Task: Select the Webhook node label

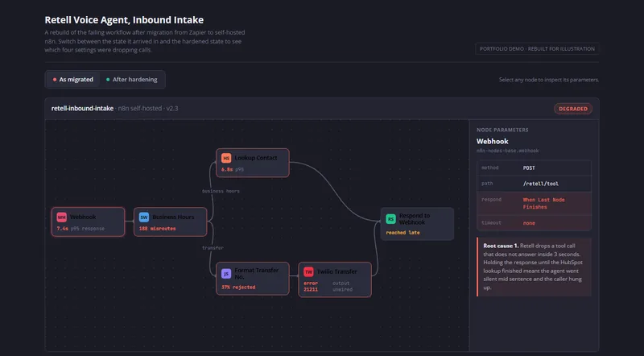Action: coord(83,217)
